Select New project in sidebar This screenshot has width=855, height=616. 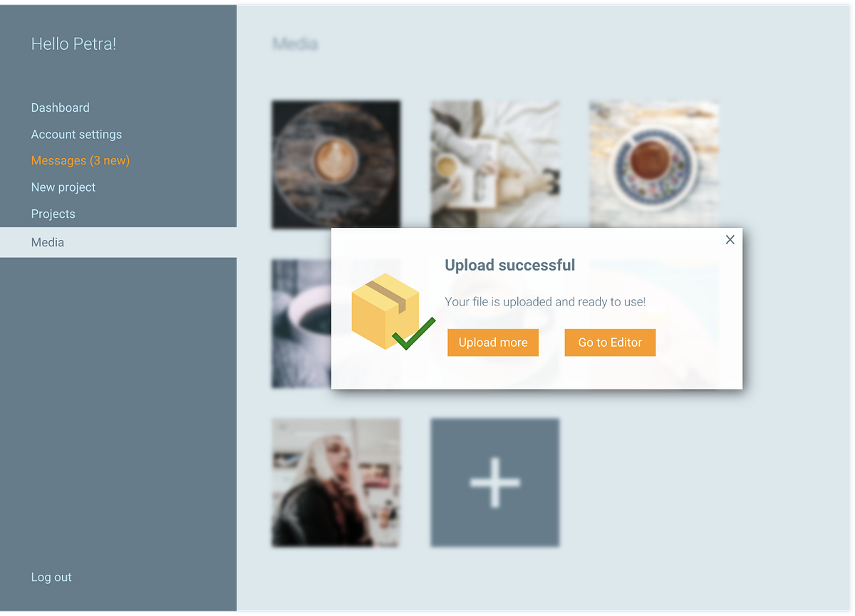[x=63, y=187]
